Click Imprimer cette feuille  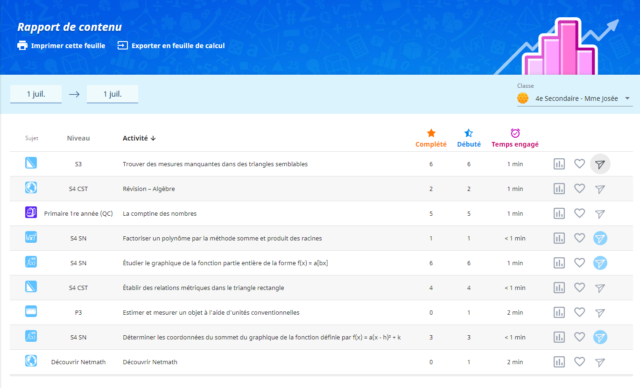[x=68, y=46]
